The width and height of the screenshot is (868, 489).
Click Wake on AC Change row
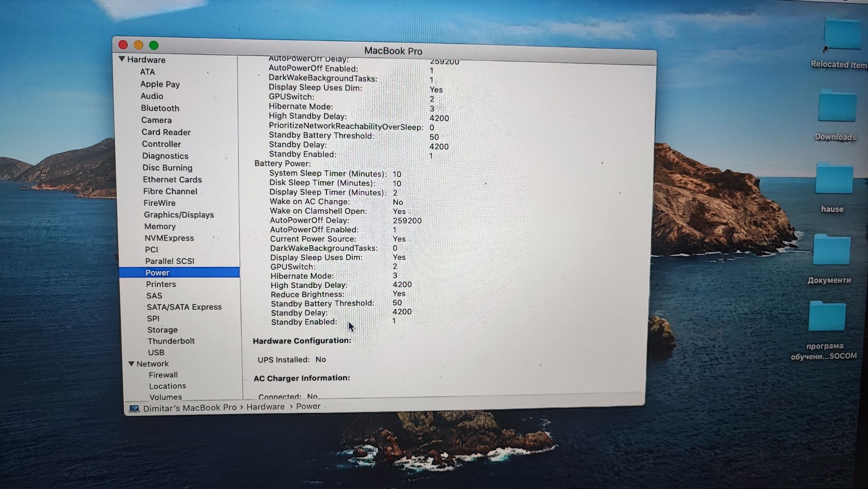click(336, 202)
